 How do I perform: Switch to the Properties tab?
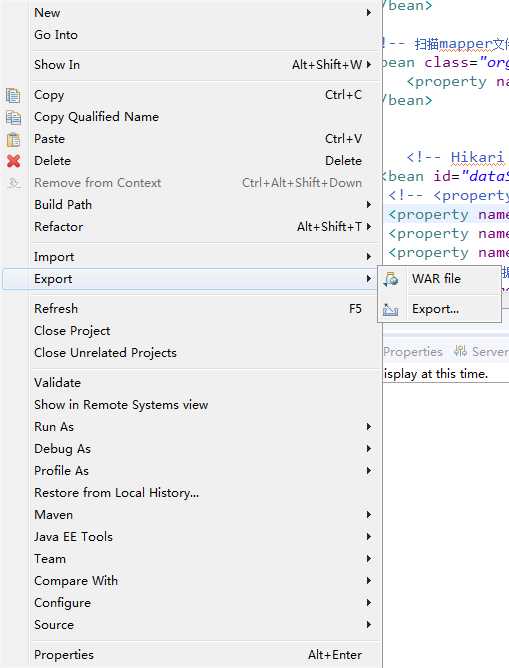tap(413, 352)
